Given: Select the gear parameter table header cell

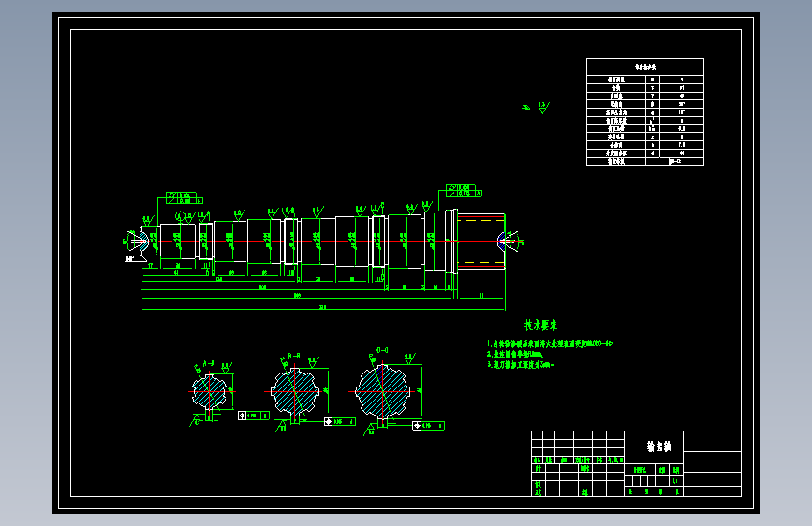Looking at the screenshot, I should point(645,66).
